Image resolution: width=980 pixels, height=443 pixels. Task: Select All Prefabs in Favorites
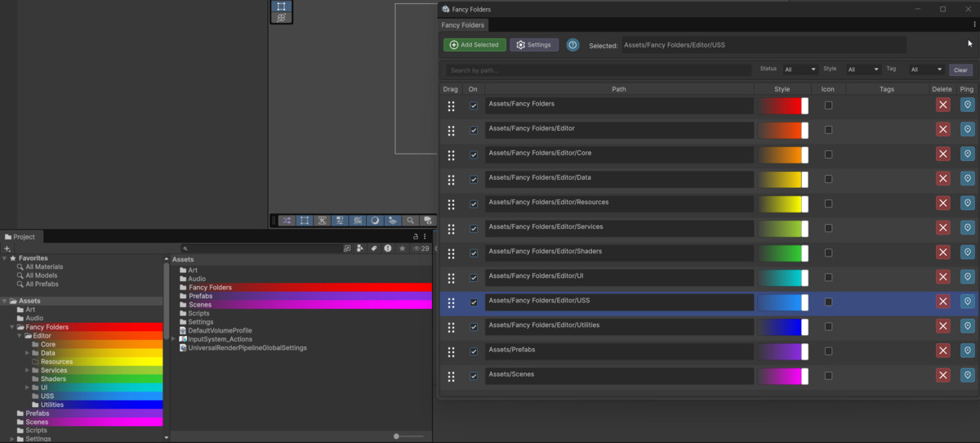point(42,284)
